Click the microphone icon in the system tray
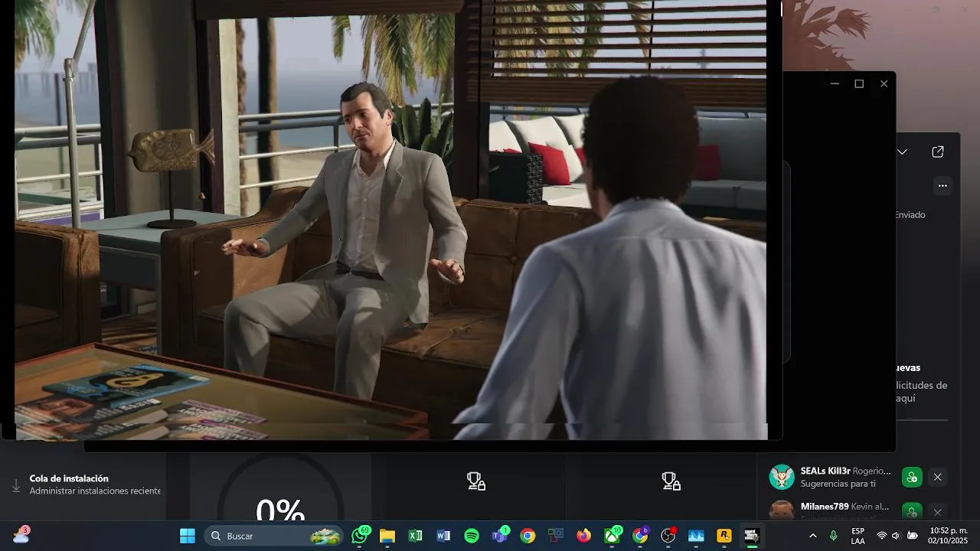This screenshot has width=980, height=551. (834, 536)
